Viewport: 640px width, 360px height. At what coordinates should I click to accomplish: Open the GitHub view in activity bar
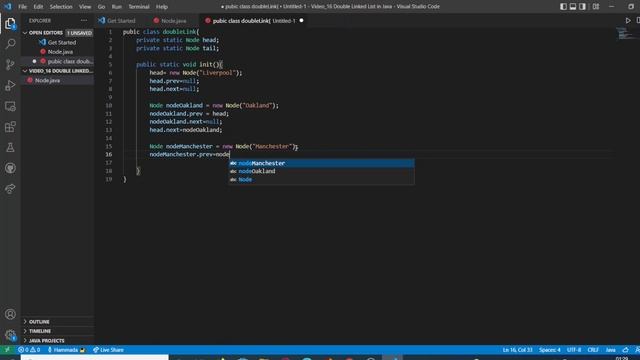10,168
